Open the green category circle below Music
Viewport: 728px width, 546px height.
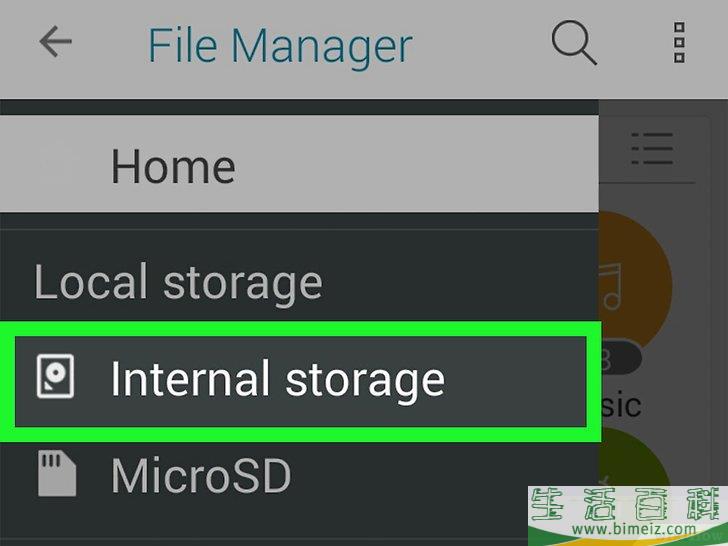[635, 457]
